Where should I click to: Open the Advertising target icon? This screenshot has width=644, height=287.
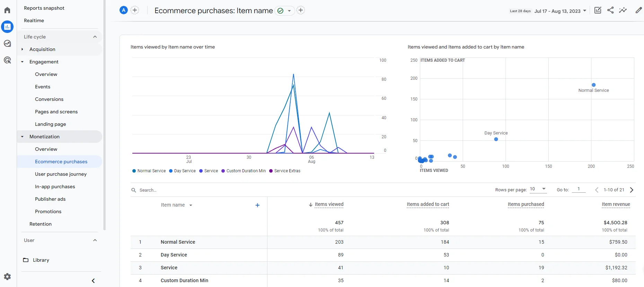coord(7,60)
